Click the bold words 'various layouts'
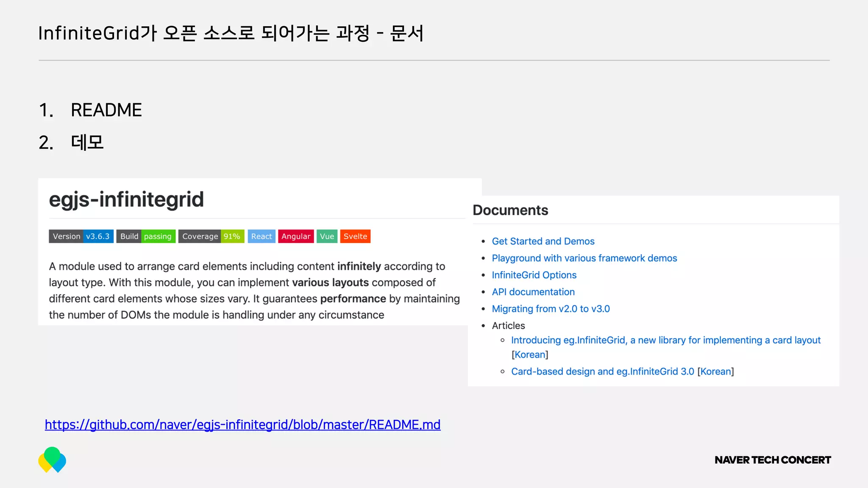Image resolution: width=868 pixels, height=488 pixels. (330, 283)
